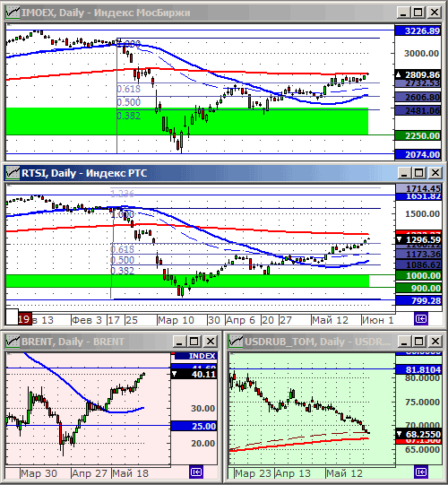Click the 75.0000 axis value in USDRUB
Screen dimensions: 448x485
(x=422, y=402)
